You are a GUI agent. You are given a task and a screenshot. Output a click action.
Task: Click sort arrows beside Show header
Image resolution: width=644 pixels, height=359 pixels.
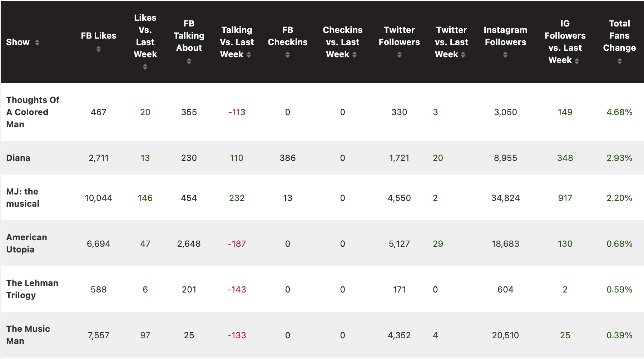click(37, 43)
